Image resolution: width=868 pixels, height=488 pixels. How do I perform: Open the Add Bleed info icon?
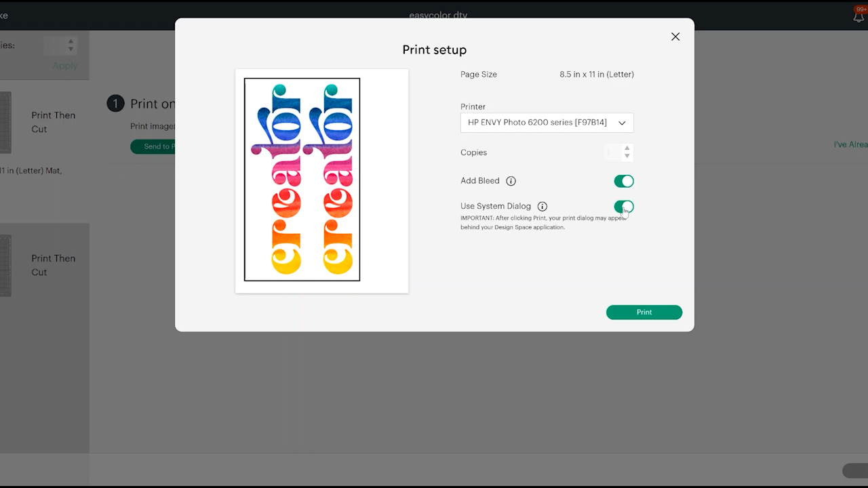[x=511, y=181]
